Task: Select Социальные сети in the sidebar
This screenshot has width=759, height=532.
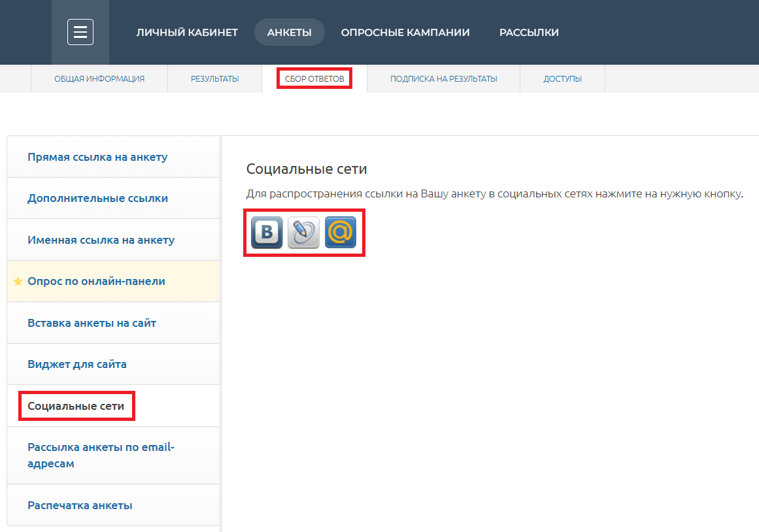Action: tap(114, 406)
